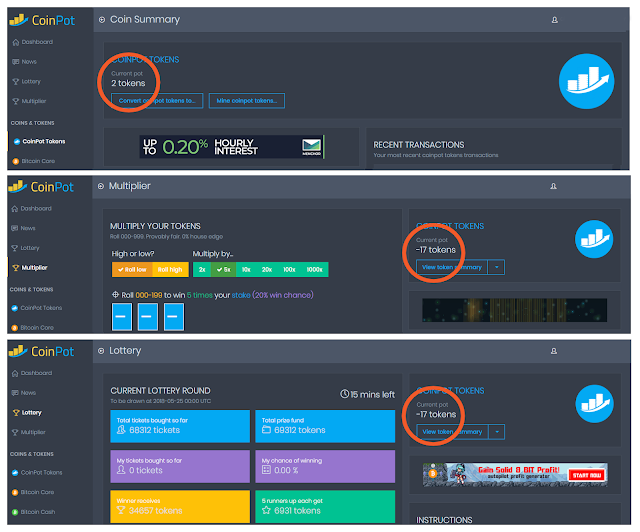Image resolution: width=640 pixels, height=532 pixels.
Task: Open Lottery in the Coin Summary page sidebar
Action: [27, 81]
